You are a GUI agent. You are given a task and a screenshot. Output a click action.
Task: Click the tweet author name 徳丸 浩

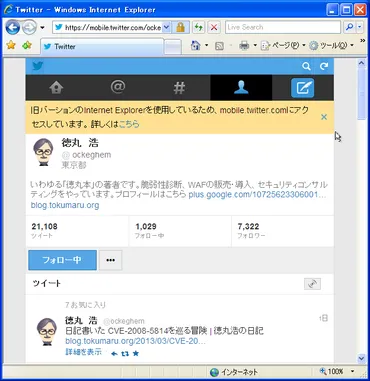81,321
